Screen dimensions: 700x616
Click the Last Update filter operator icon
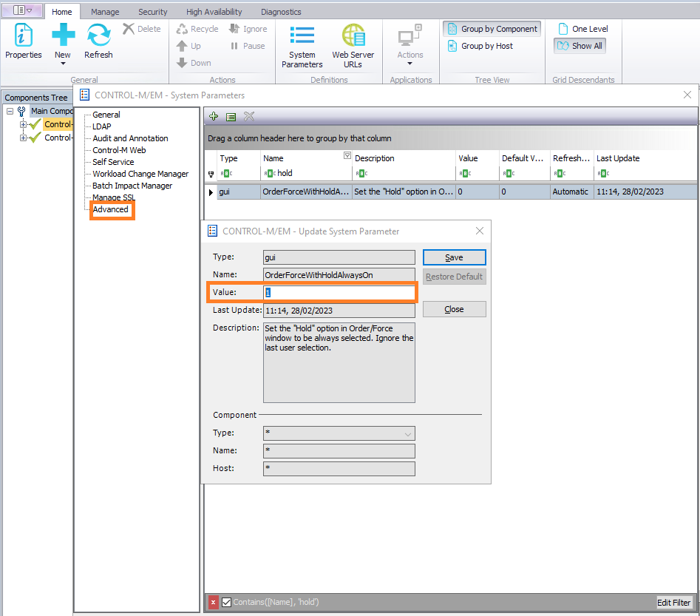point(603,173)
